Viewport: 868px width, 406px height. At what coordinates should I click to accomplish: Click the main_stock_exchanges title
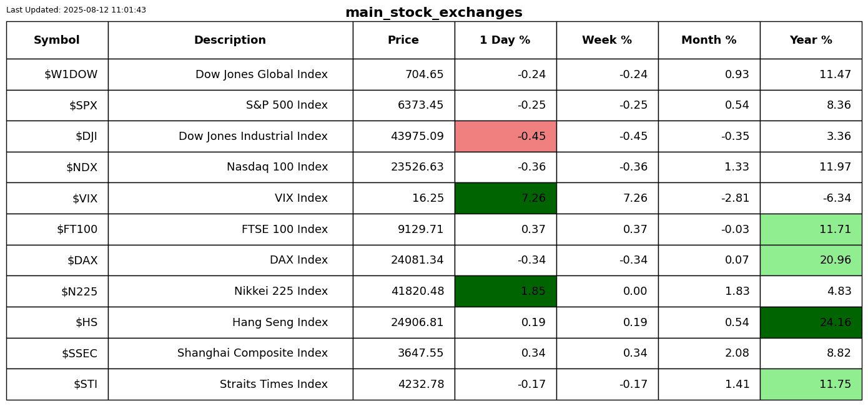(x=433, y=13)
